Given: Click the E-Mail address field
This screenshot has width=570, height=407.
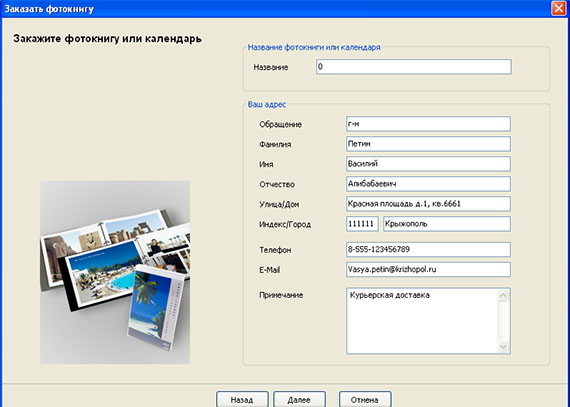Looking at the screenshot, I should click(428, 270).
